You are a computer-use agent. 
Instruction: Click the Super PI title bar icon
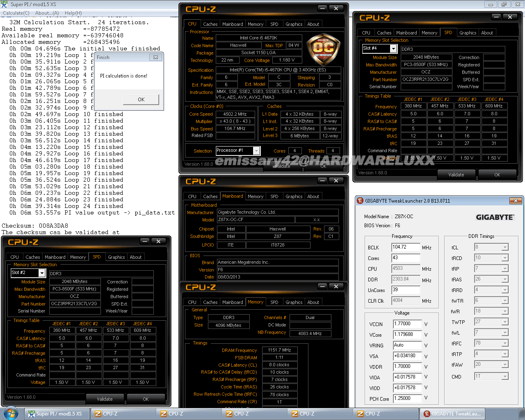[5, 4]
